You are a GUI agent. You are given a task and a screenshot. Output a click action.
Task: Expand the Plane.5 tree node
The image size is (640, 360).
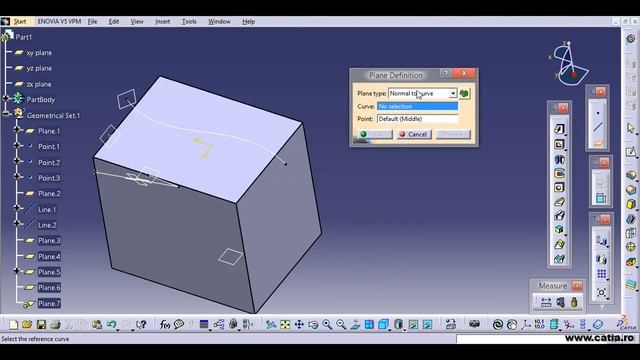click(17, 271)
